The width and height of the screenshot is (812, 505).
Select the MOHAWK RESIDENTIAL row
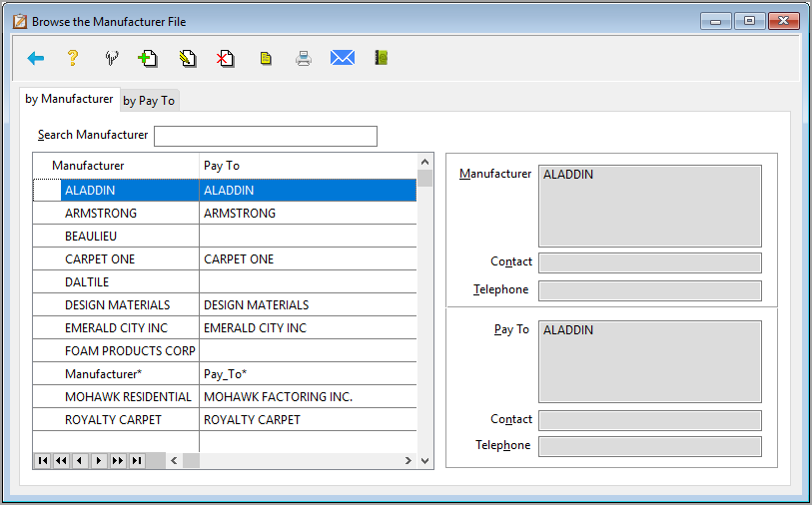225,397
